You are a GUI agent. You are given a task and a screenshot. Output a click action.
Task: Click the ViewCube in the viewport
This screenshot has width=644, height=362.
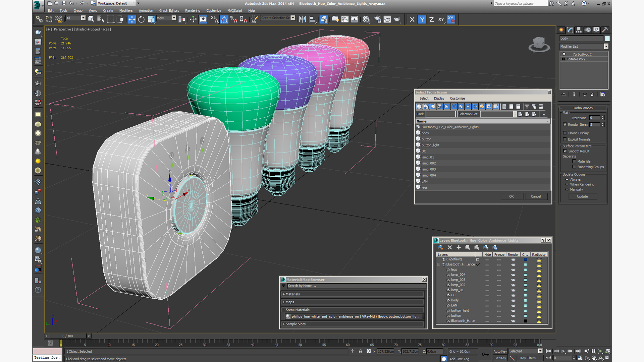539,44
